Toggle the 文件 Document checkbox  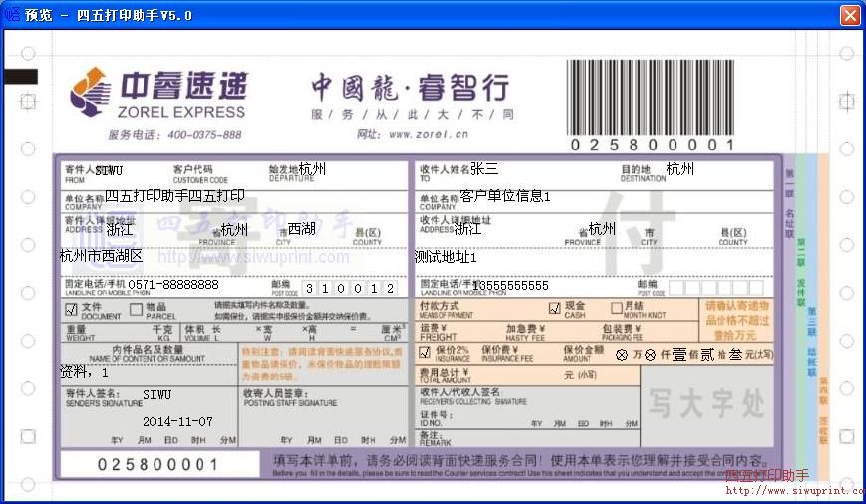[70, 309]
